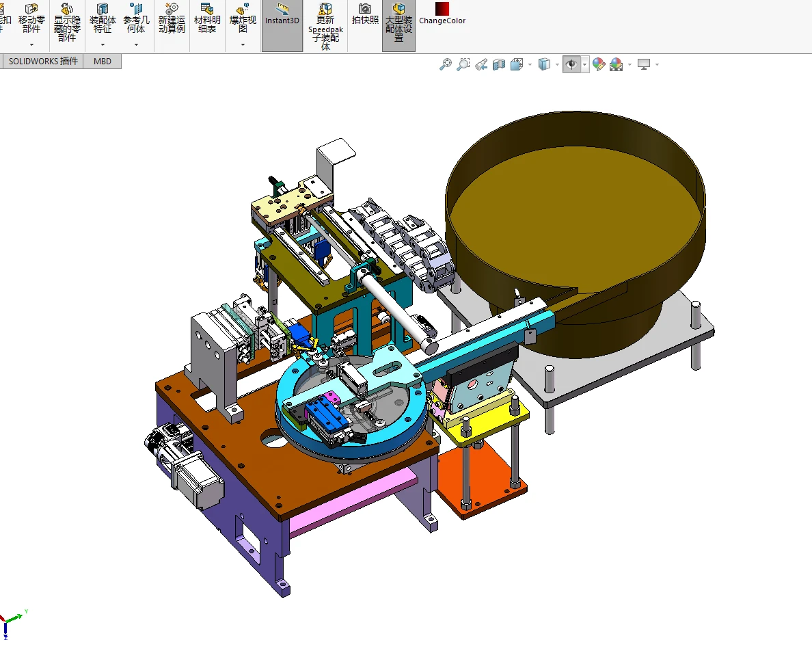
Task: Click the ChangeColor red swatch
Action: [442, 9]
